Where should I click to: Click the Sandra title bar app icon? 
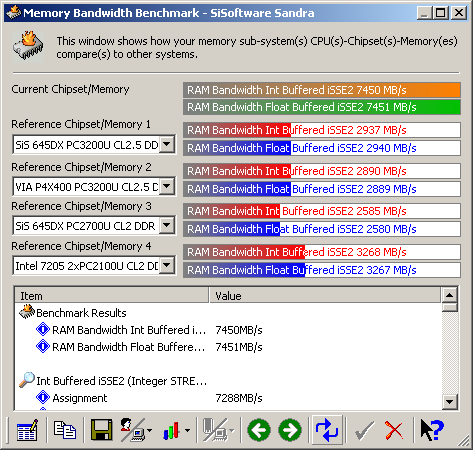[13, 13]
